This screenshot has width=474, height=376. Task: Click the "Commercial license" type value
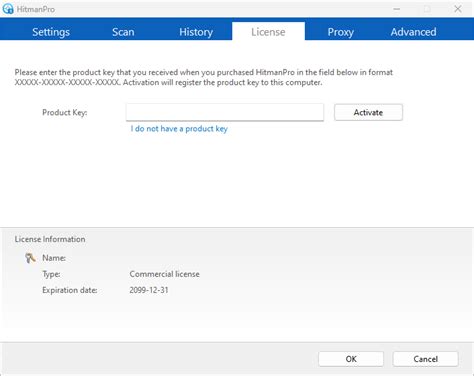[164, 274]
